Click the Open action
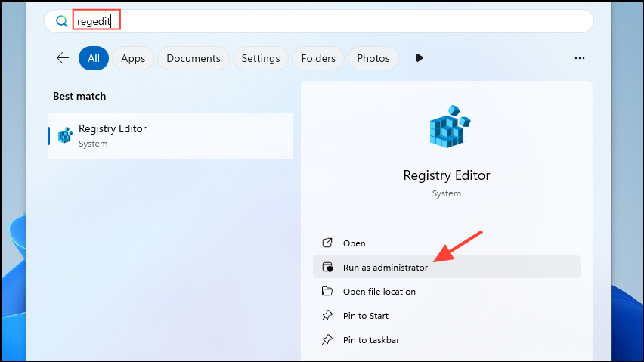Image resolution: width=644 pixels, height=362 pixels. [447, 243]
